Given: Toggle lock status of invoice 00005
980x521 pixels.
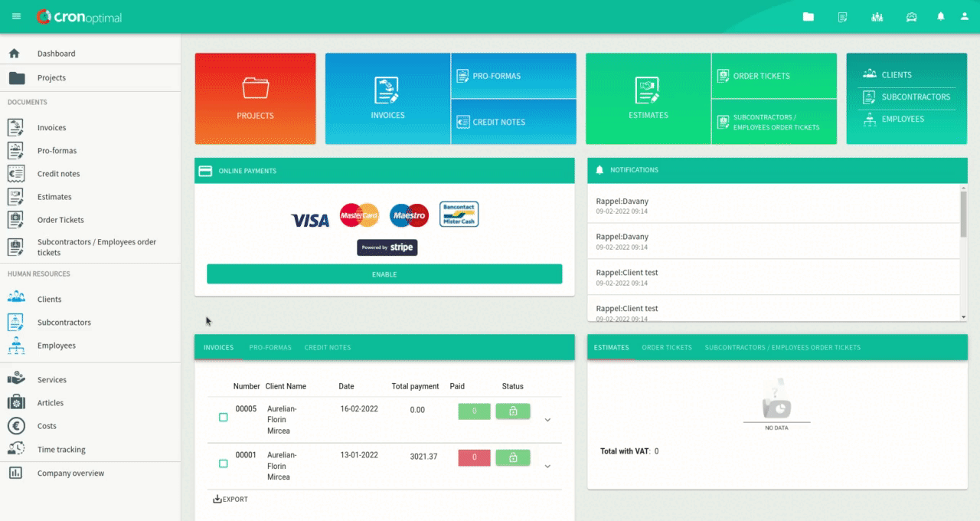Looking at the screenshot, I should pos(513,411).
